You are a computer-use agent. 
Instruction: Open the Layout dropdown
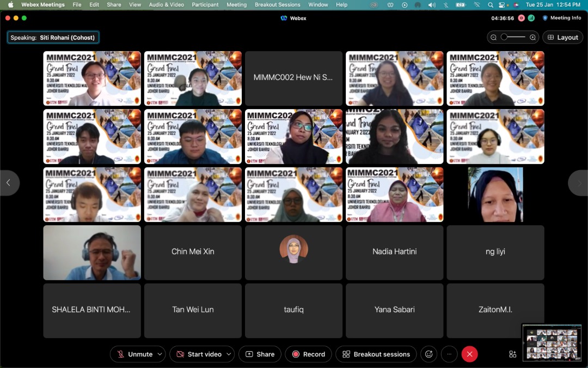pos(562,38)
